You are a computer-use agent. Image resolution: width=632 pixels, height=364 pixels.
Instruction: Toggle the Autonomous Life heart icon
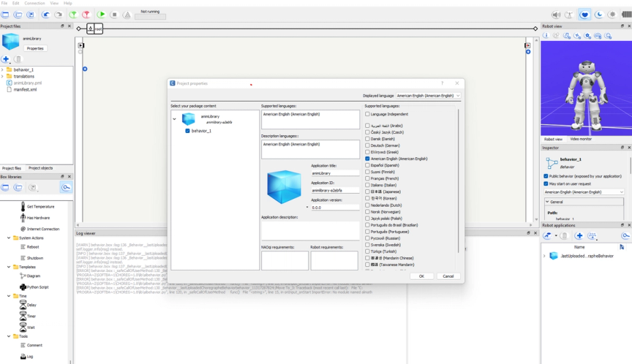[584, 15]
